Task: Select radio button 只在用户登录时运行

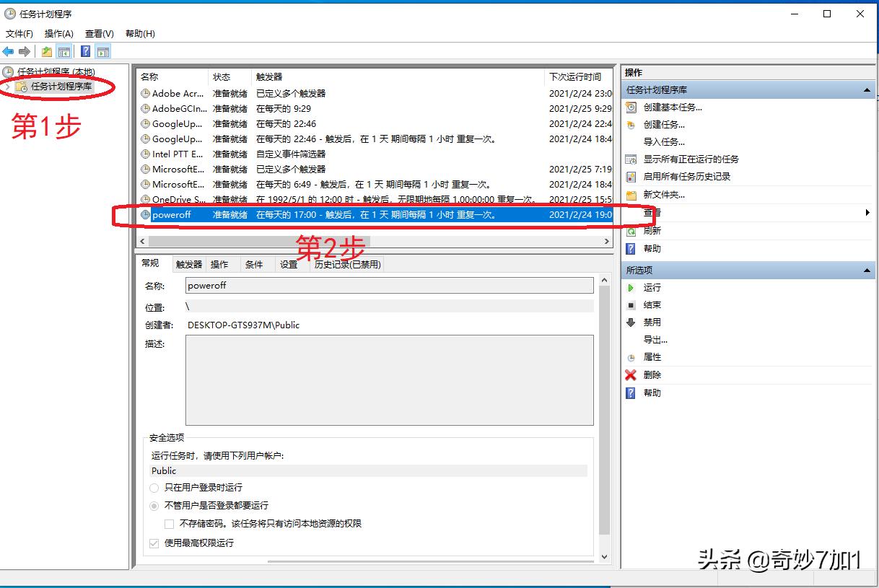Action: (x=154, y=488)
